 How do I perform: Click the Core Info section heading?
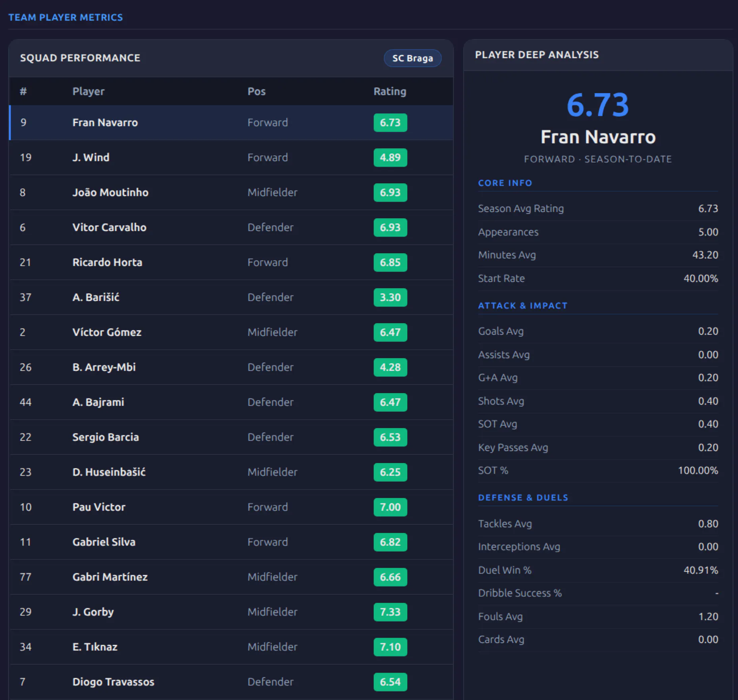pyautogui.click(x=505, y=183)
